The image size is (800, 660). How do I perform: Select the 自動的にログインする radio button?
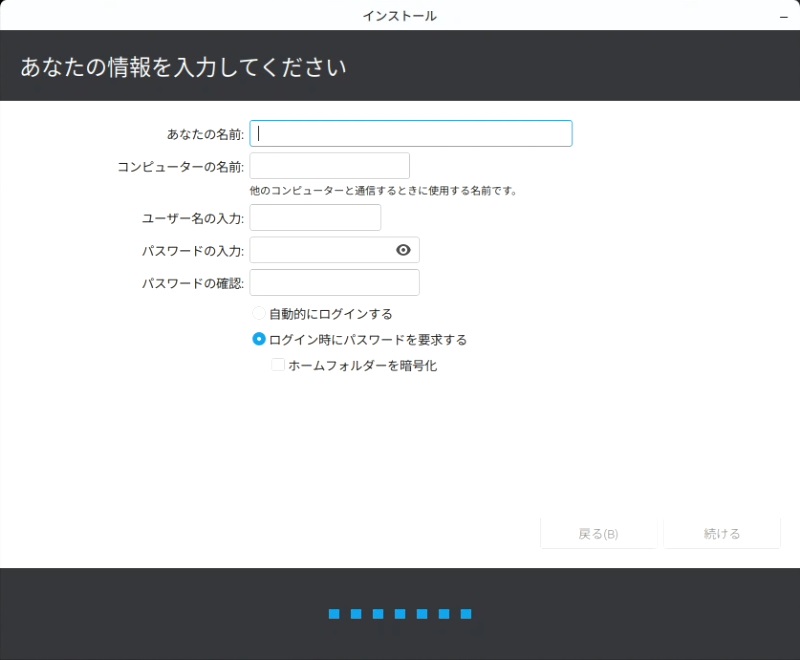point(259,314)
